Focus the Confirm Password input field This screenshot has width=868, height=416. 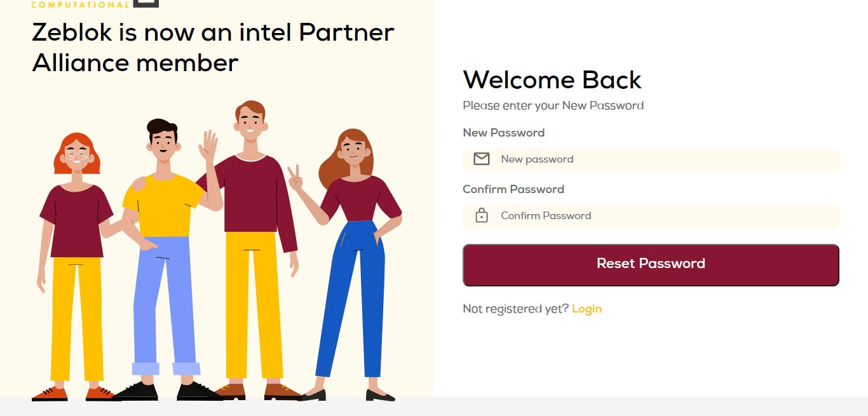pyautogui.click(x=661, y=216)
